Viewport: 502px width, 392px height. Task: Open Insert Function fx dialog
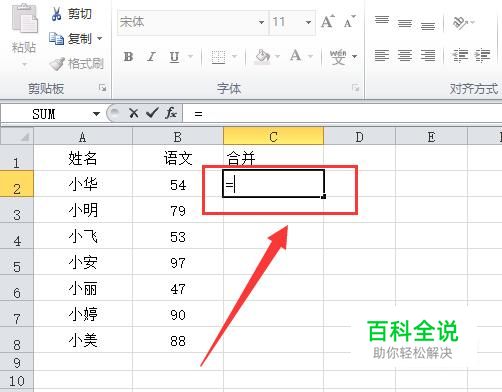click(171, 113)
